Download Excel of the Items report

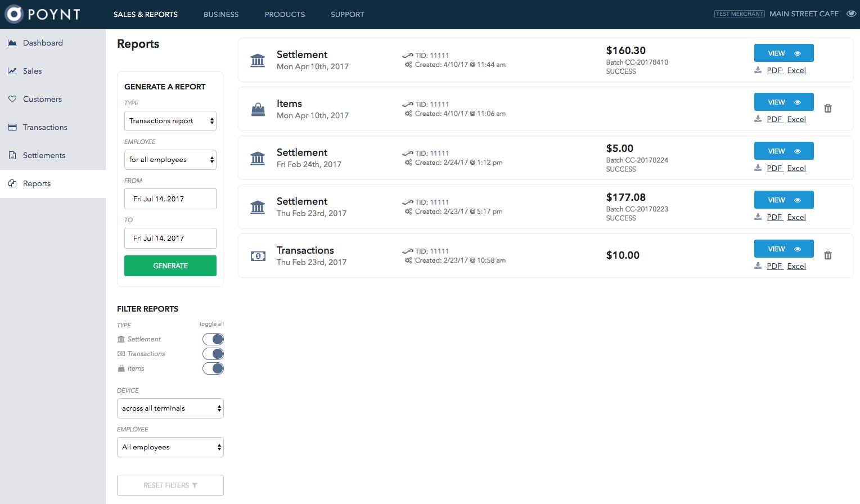(796, 119)
